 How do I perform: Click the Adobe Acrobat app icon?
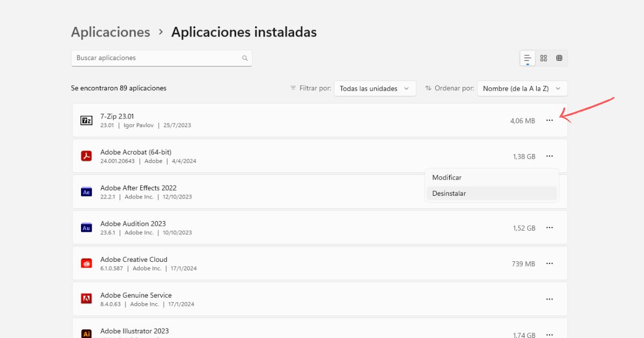[86, 156]
